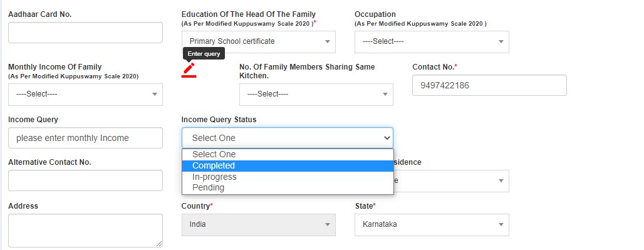
Task: Click the Country dropdown showing India
Action: coord(258,224)
